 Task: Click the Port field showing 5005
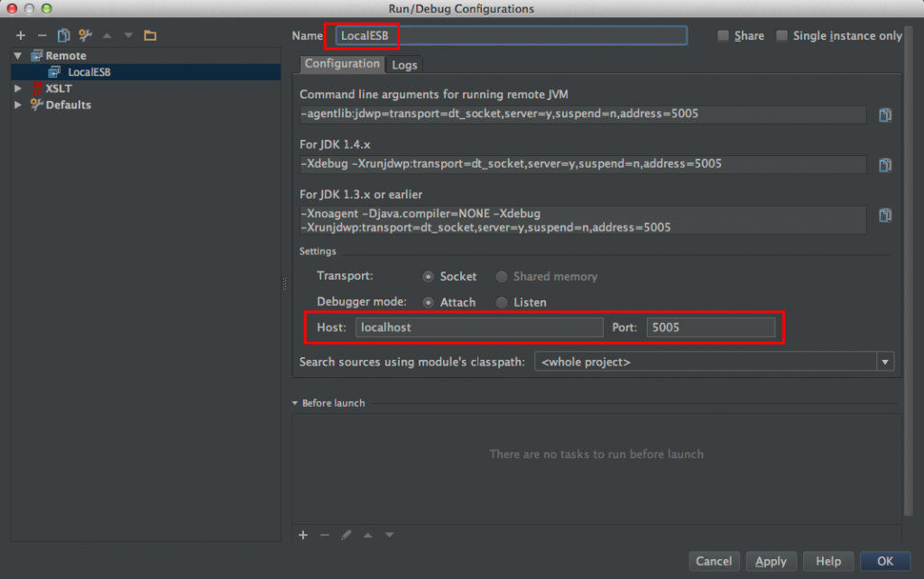pos(711,326)
